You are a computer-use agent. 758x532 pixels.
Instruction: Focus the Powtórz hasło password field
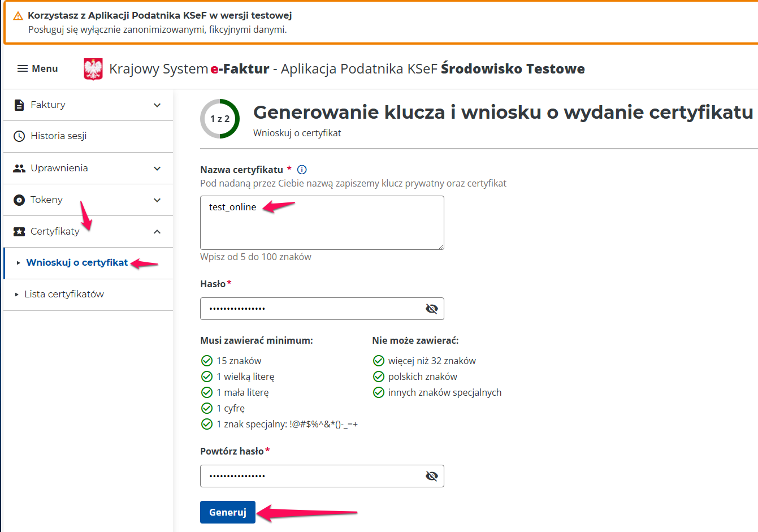click(x=311, y=476)
